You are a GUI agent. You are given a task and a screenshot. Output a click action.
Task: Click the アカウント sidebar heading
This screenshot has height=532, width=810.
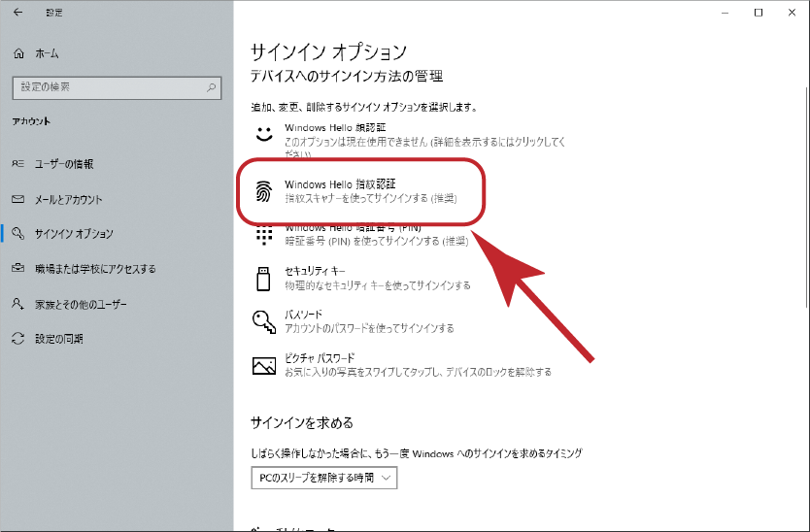pos(31,121)
